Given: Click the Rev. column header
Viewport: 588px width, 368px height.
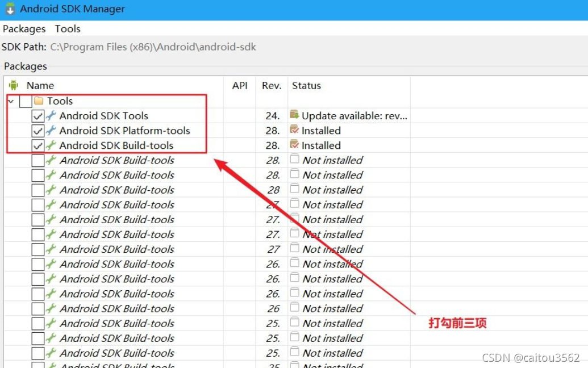Looking at the screenshot, I should [x=272, y=85].
